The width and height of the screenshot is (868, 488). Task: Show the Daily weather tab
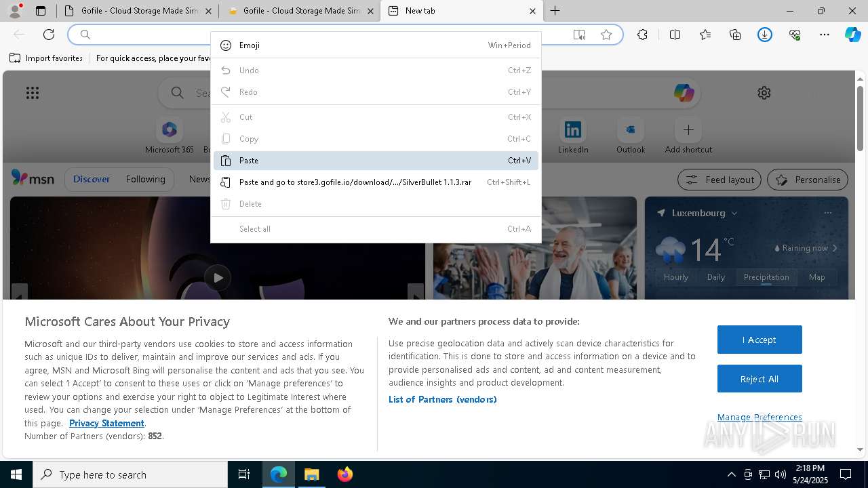[716, 277]
